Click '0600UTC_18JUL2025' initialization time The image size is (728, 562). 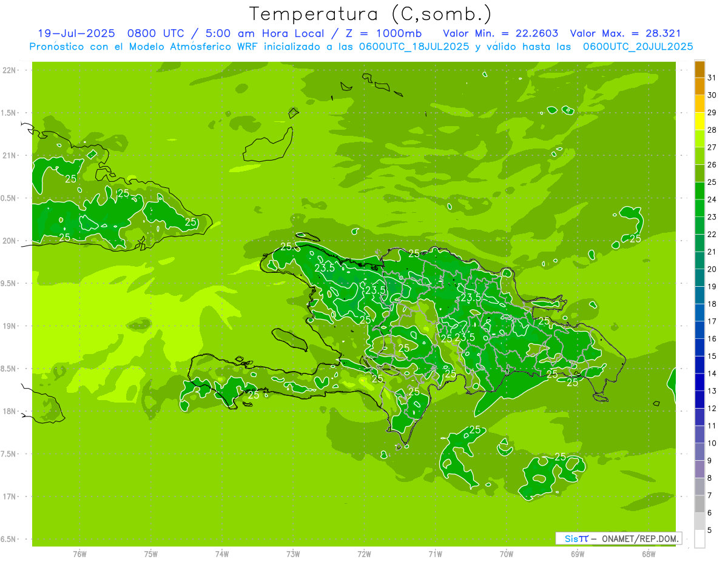pyautogui.click(x=414, y=47)
